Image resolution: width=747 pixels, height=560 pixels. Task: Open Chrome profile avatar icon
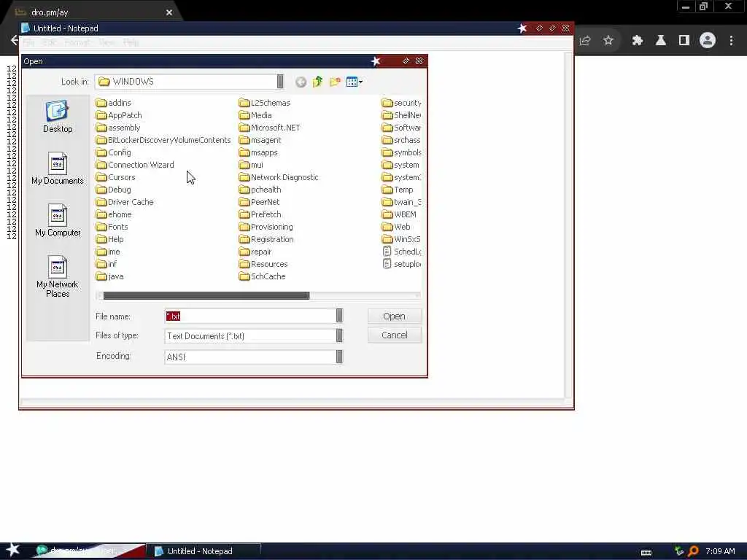pos(708,41)
